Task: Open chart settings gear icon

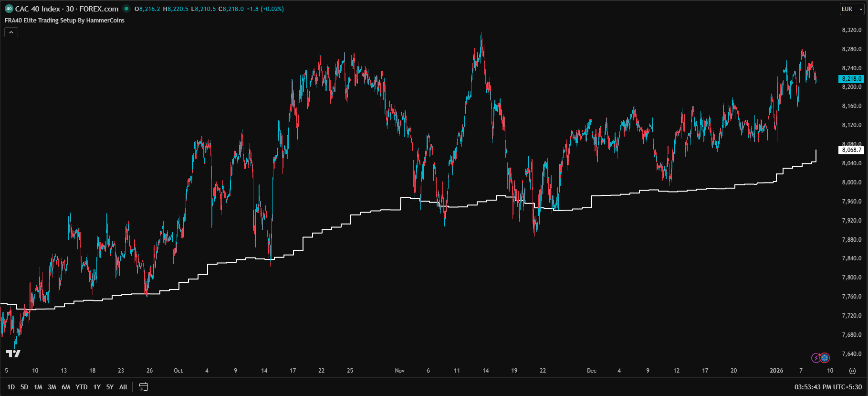Action: pyautogui.click(x=852, y=371)
